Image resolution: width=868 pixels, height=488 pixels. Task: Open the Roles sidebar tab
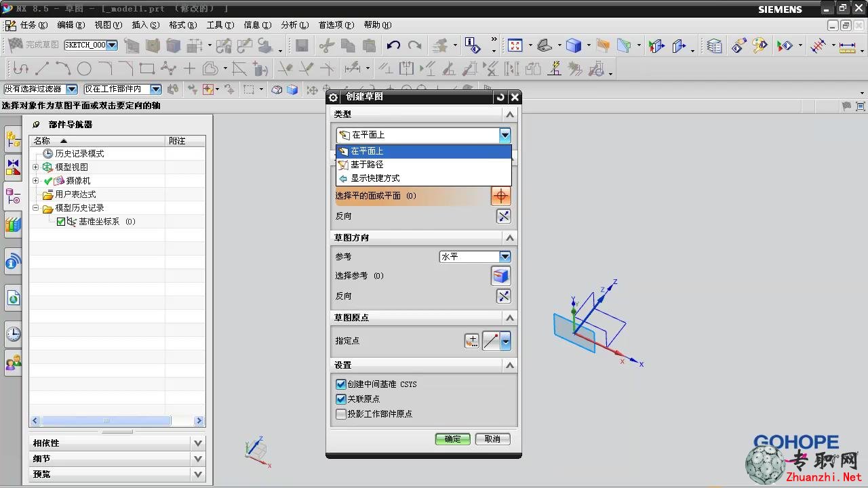pyautogui.click(x=13, y=363)
